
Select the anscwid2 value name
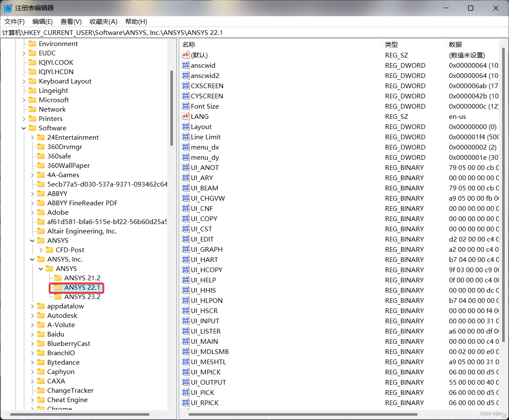[x=205, y=76]
